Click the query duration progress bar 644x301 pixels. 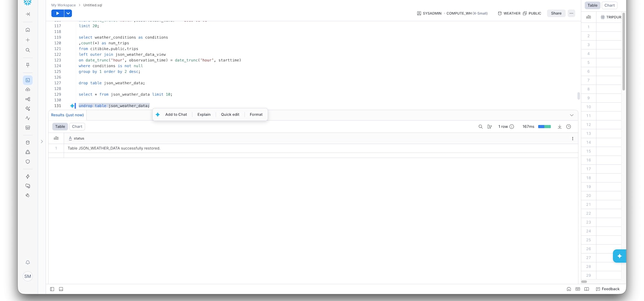coord(544,127)
